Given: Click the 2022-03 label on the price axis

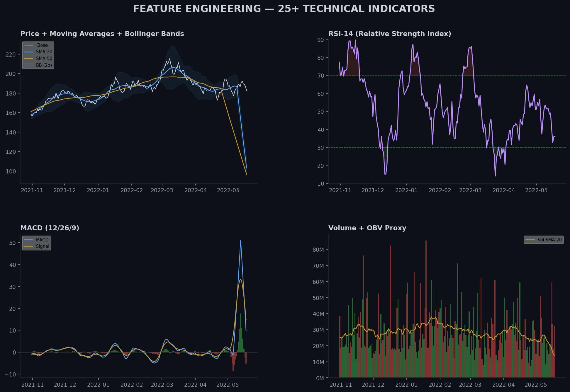Looking at the screenshot, I should tap(162, 190).
